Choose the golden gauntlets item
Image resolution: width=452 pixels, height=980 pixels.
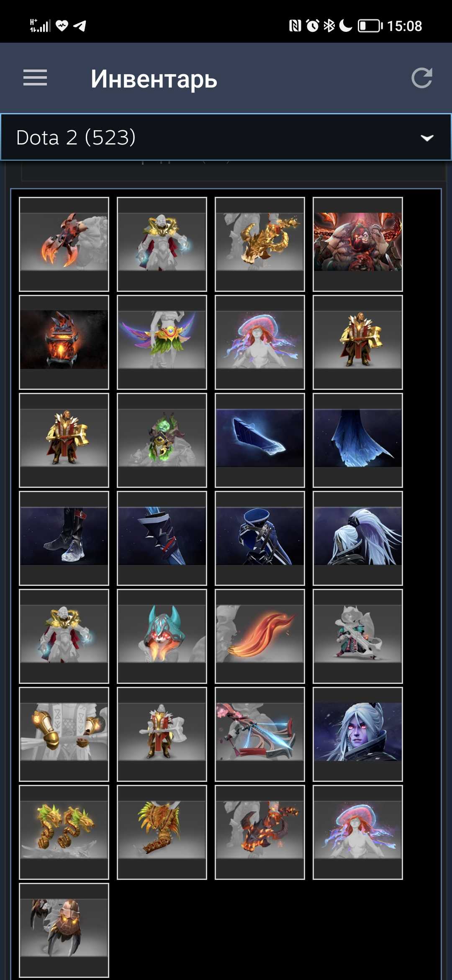[64, 734]
